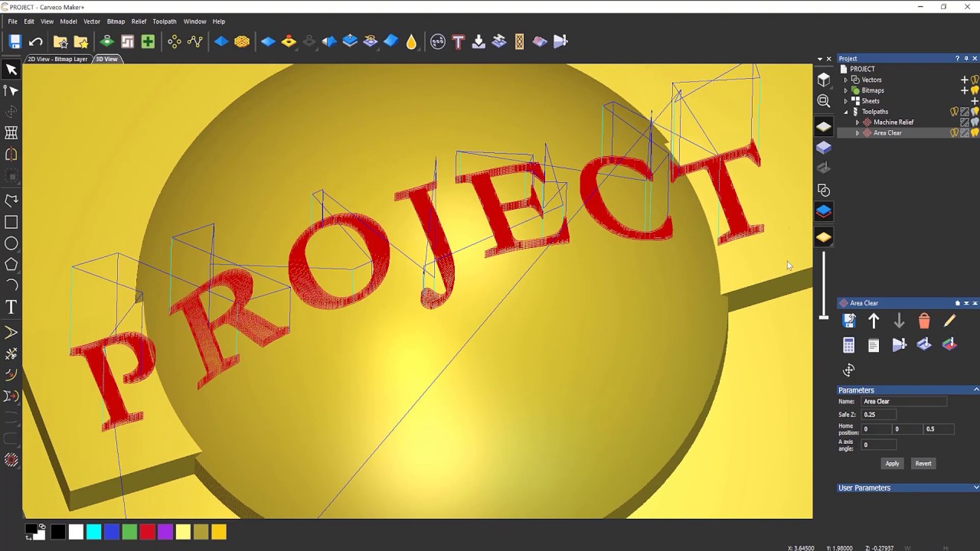
Task: Move toolpath up with the white up arrow
Action: tap(874, 321)
